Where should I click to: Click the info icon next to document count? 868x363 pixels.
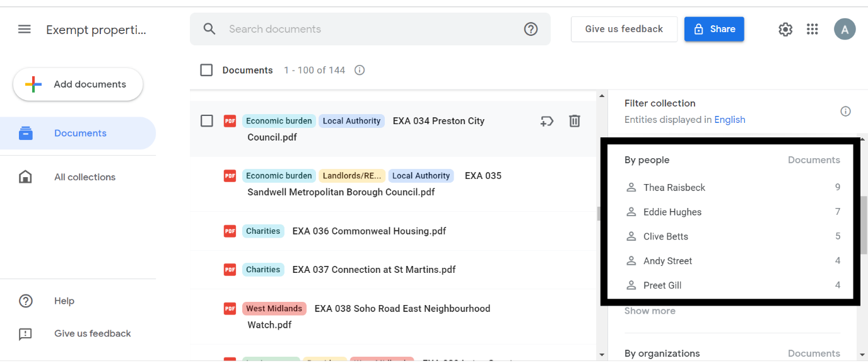pos(360,70)
